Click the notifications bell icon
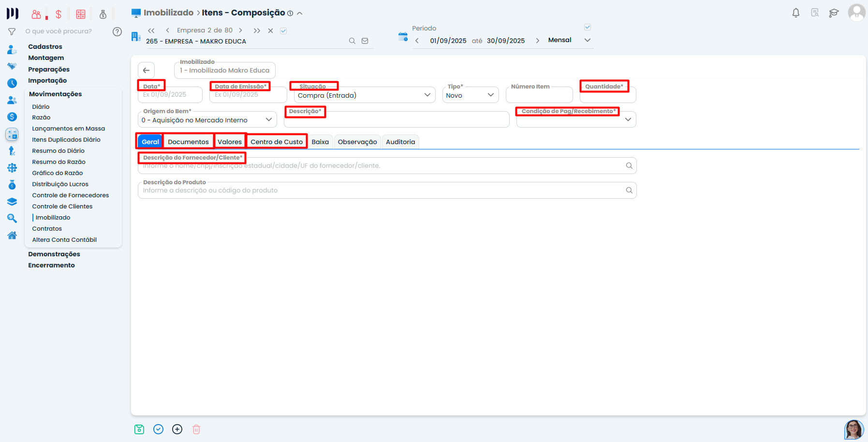Image resolution: width=868 pixels, height=442 pixels. (x=795, y=13)
